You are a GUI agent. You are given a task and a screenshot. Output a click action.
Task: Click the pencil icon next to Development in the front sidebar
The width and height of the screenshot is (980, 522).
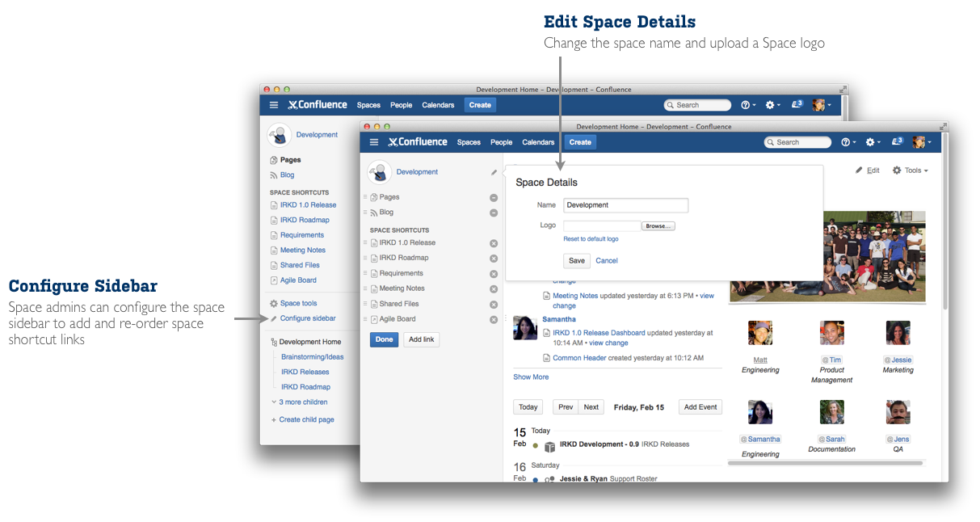494,172
